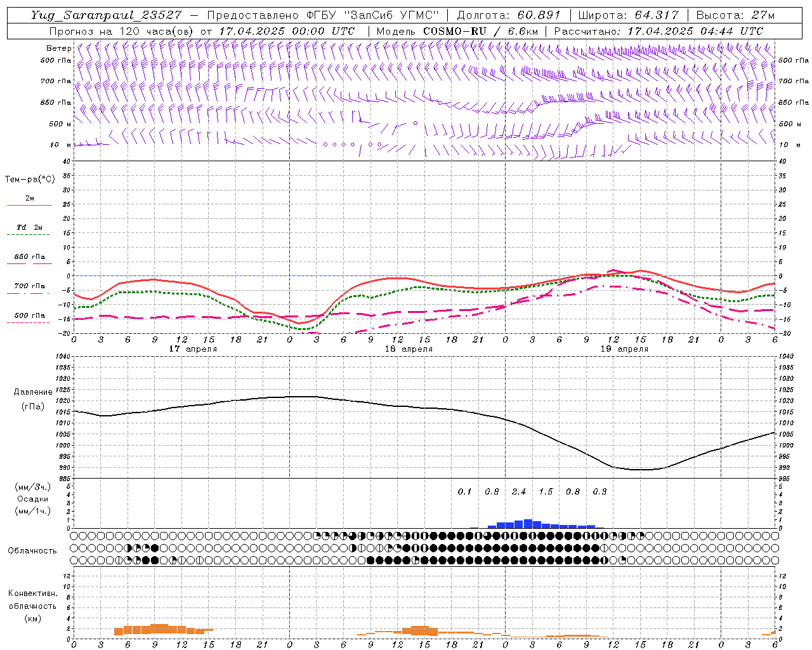This screenshot has height=650, width=812.
Task: Click the 'Ветер' wind panel label
Action: click(59, 48)
